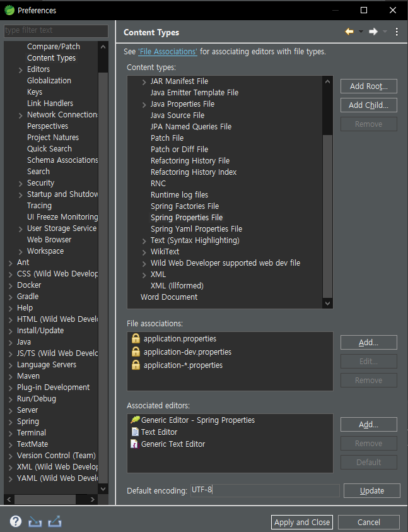
Task: Expand Wild Web Developer supported web dev file
Action: (x=144, y=264)
